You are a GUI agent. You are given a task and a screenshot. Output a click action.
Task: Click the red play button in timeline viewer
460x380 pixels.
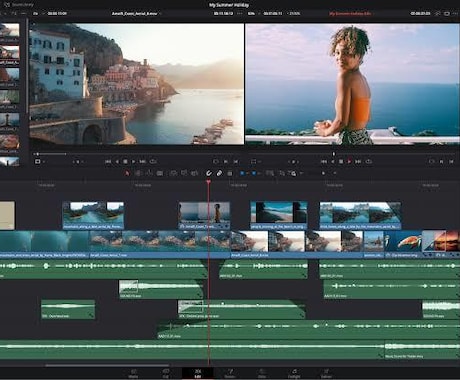click(349, 162)
